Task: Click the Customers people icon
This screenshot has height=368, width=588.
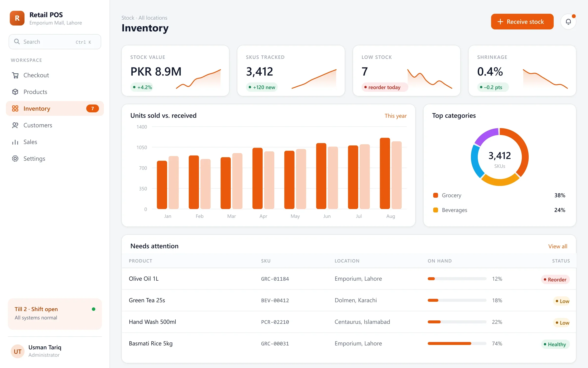Action: [15, 125]
